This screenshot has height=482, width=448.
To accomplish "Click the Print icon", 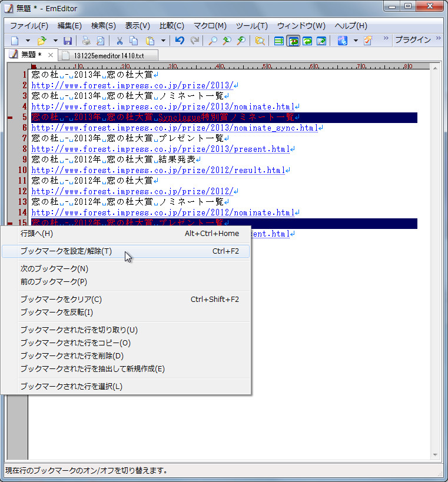I will [x=86, y=41].
